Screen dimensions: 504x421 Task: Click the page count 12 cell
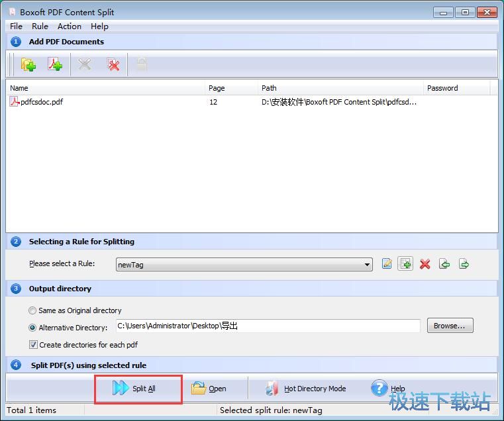(x=213, y=102)
